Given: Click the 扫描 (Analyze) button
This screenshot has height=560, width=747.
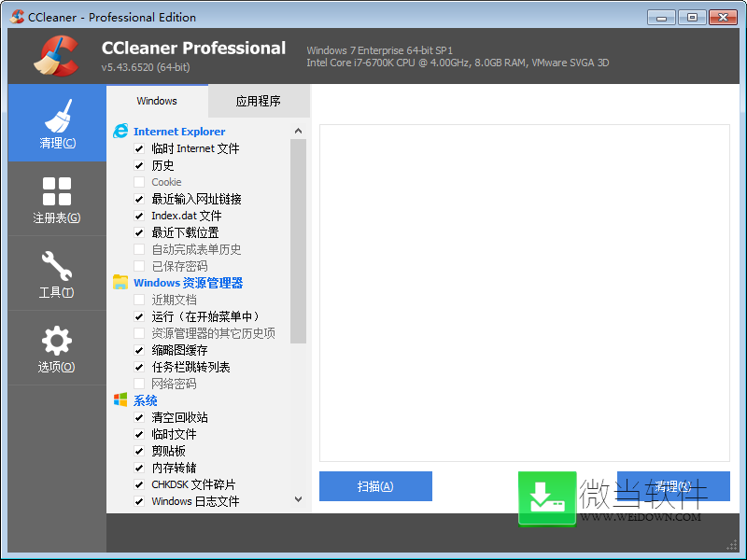Looking at the screenshot, I should click(x=375, y=486).
